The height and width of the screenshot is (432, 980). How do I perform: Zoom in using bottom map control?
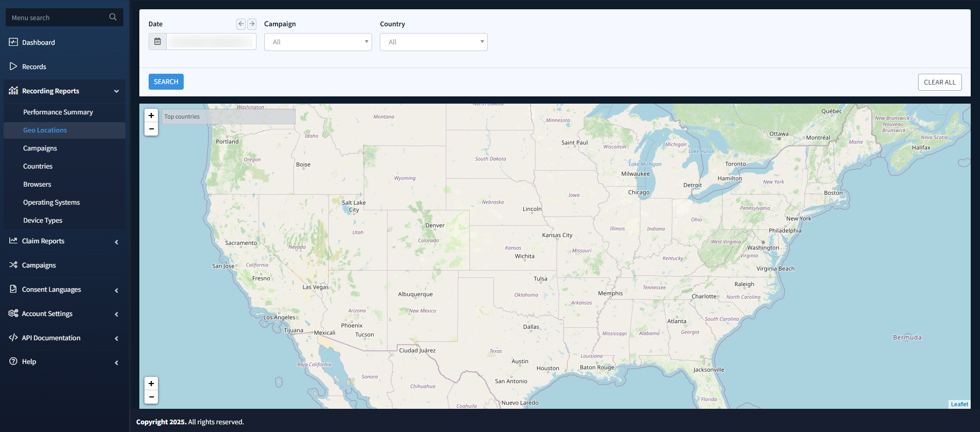click(151, 384)
